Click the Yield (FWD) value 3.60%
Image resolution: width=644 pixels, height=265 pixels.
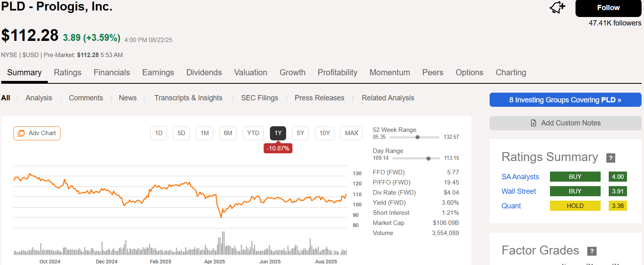coord(450,203)
